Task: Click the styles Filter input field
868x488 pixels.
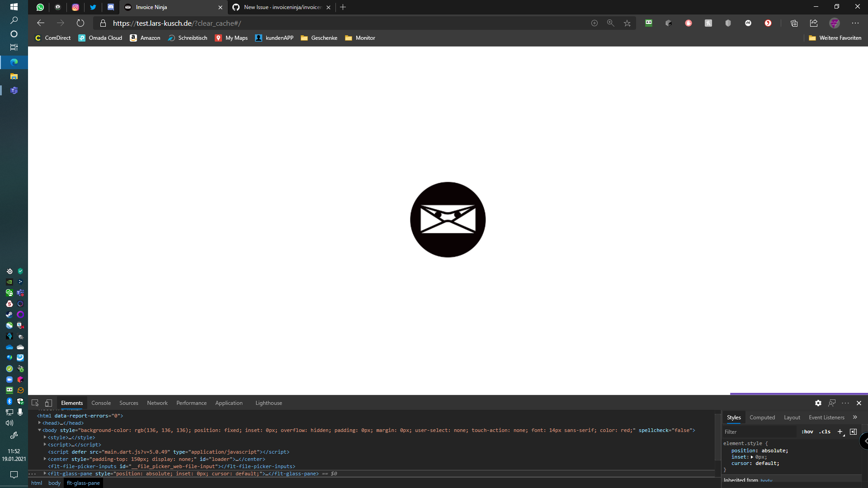Action: click(759, 432)
